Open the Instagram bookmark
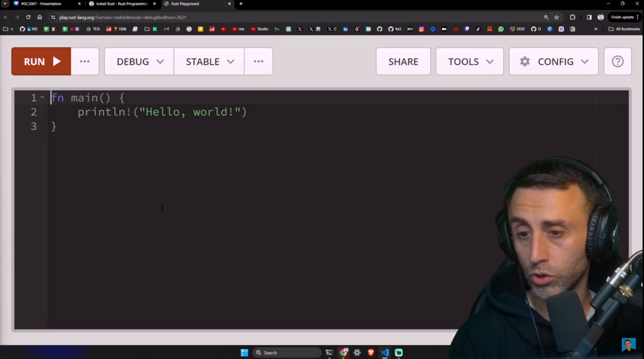 [x=422, y=29]
